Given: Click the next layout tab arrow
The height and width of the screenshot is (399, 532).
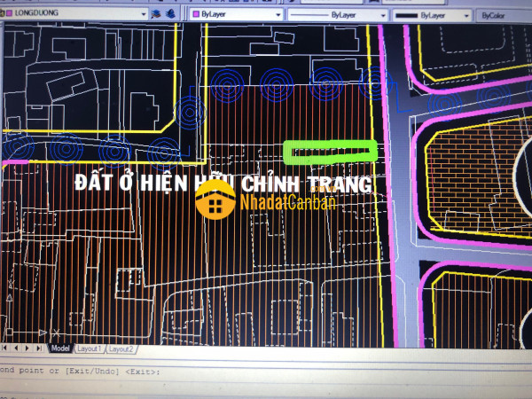Looking at the screenshot, I should point(27,349).
